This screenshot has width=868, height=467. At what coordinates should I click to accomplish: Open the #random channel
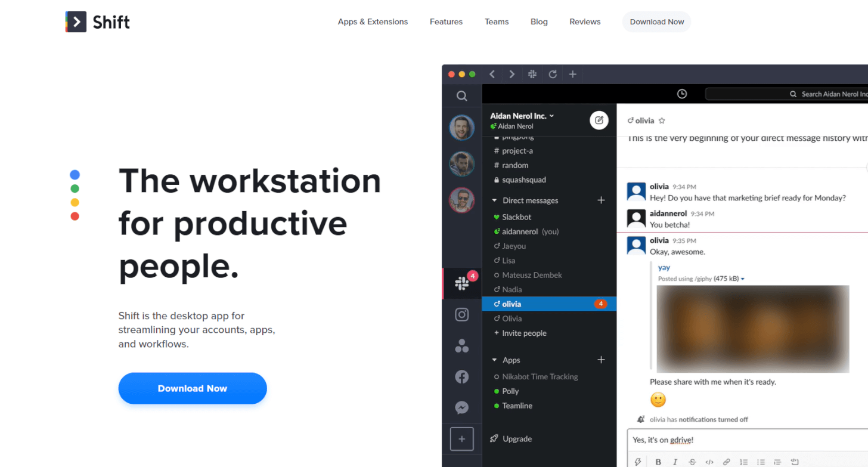(x=511, y=165)
